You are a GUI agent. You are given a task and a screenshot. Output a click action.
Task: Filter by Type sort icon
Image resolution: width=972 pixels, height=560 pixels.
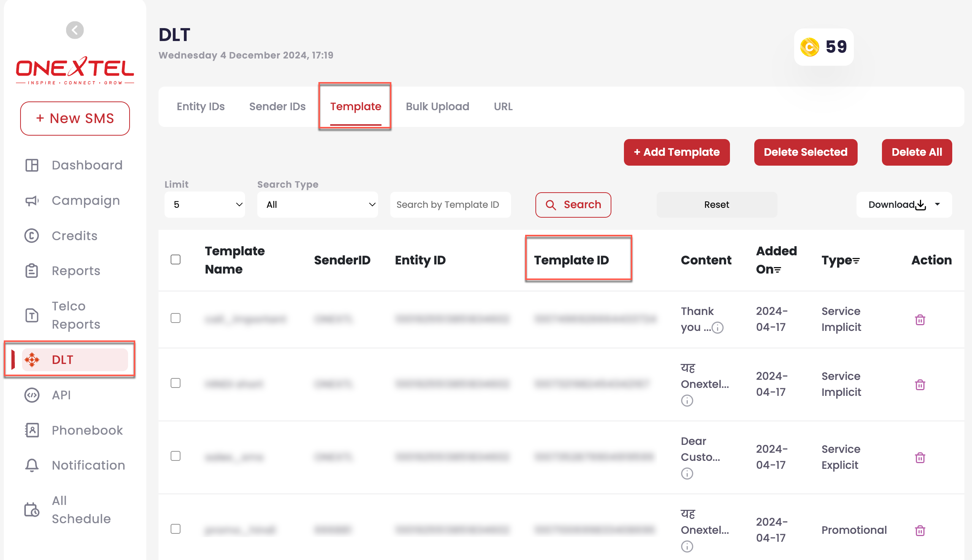point(856,261)
